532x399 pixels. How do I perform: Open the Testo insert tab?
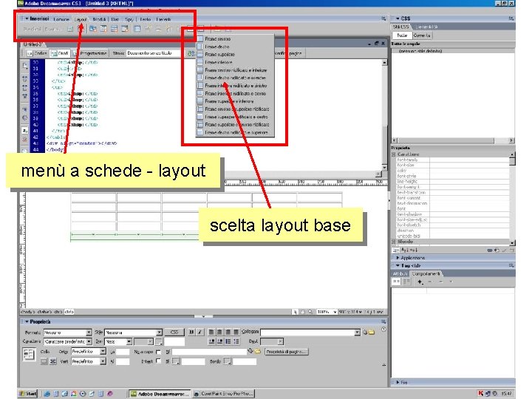tap(146, 19)
